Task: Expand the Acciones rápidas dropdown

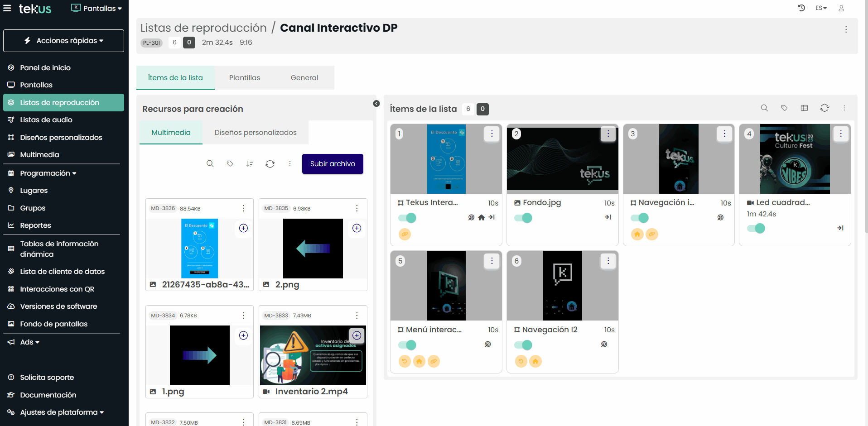Action: point(63,41)
